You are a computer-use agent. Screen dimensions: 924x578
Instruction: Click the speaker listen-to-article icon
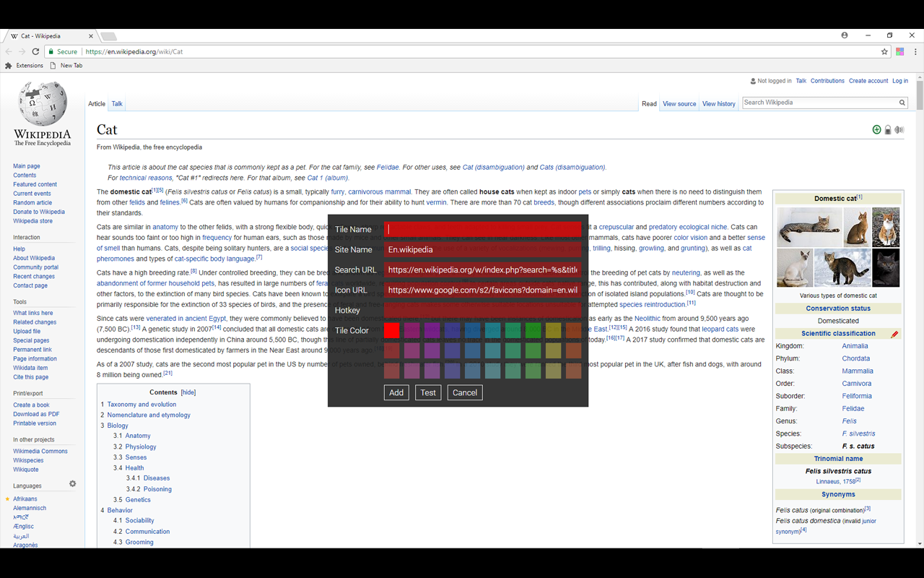click(899, 130)
